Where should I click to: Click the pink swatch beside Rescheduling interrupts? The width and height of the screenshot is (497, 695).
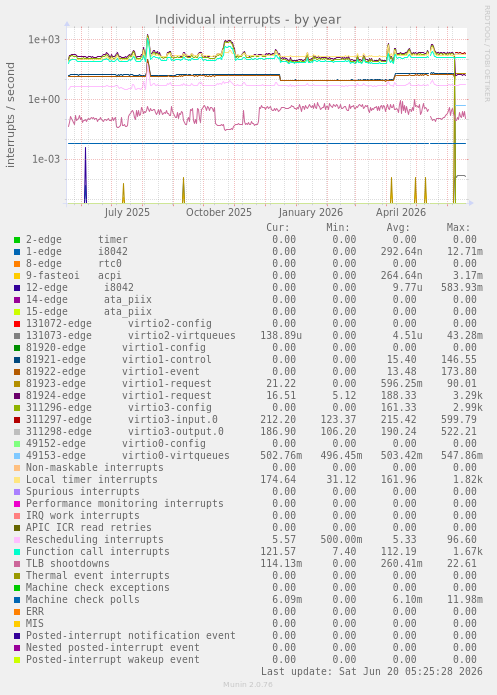point(17,540)
